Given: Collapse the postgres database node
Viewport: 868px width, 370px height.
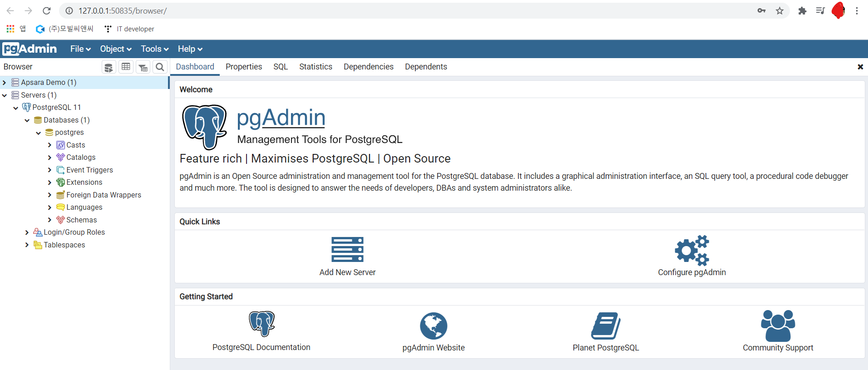Looking at the screenshot, I should coord(38,133).
